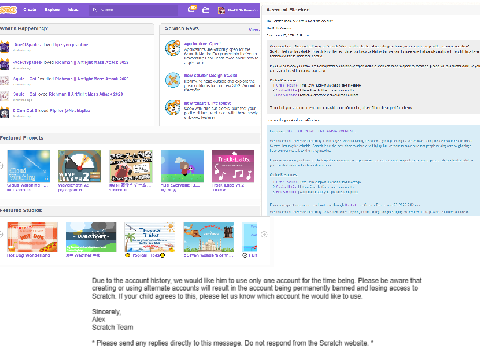Click the title link under the Cloud Watching thumbnail
The image size is (480, 360).
27,185
